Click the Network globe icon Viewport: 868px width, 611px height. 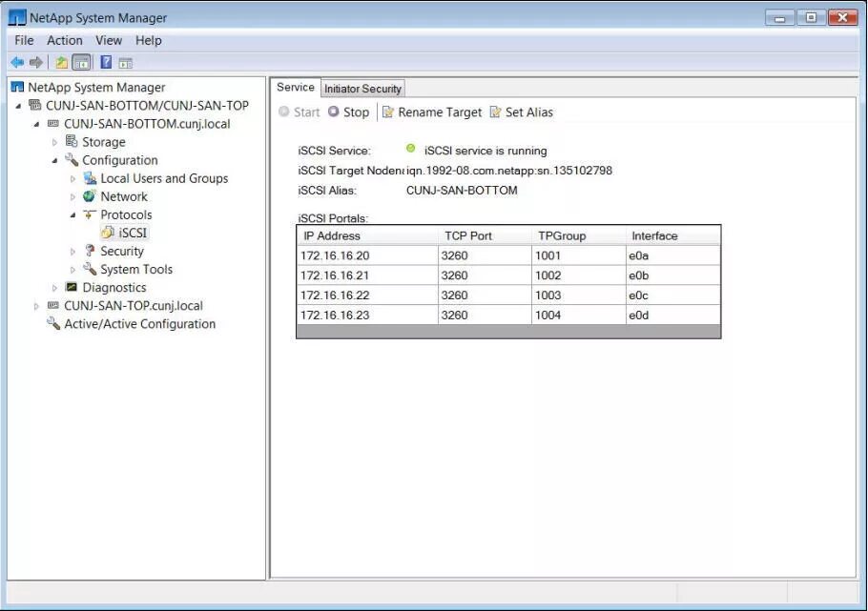[x=89, y=196]
